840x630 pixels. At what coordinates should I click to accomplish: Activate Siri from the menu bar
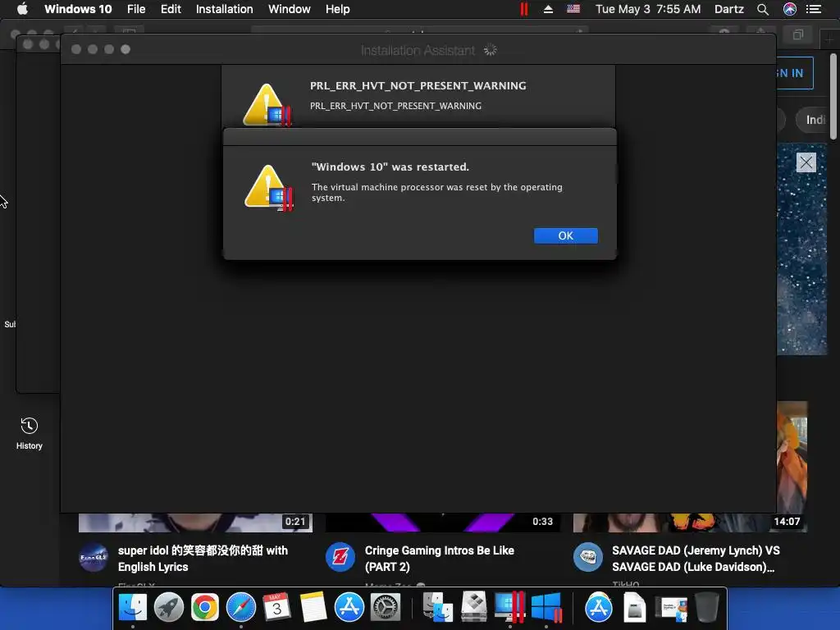790,9
